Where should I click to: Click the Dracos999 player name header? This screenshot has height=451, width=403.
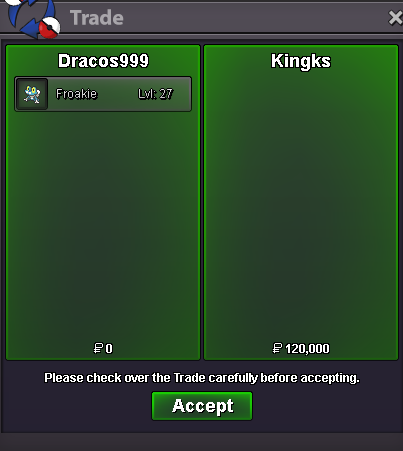(103, 61)
